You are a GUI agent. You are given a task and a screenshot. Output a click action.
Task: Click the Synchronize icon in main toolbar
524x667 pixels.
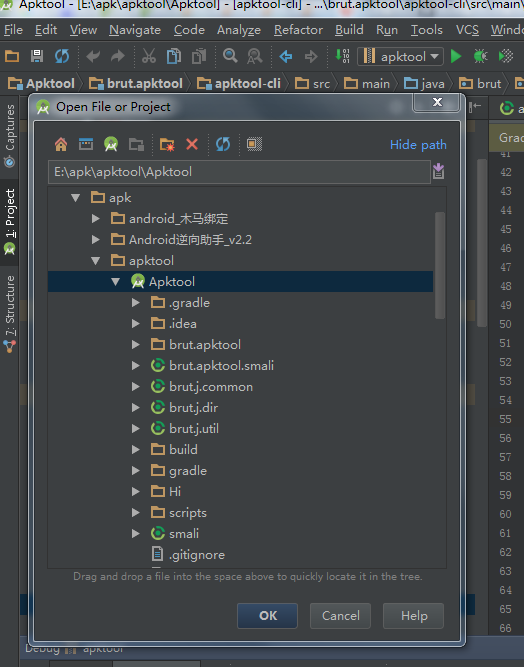click(62, 56)
